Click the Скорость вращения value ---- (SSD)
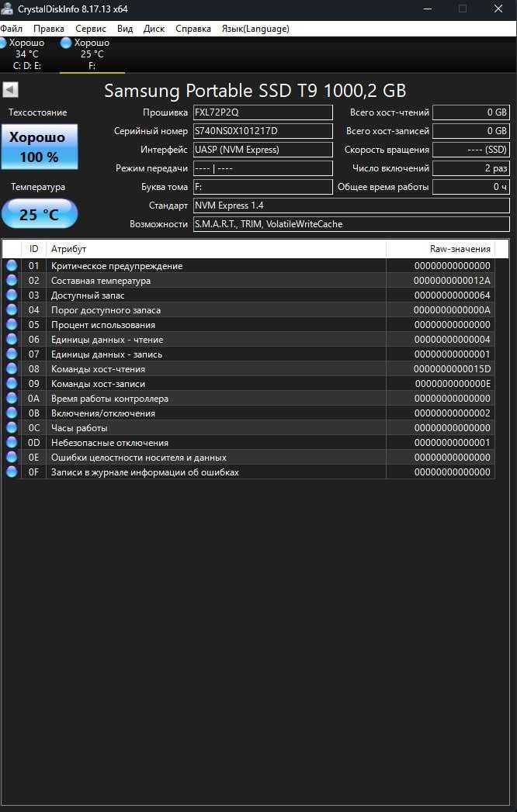Image resolution: width=517 pixels, height=812 pixels. pos(471,150)
